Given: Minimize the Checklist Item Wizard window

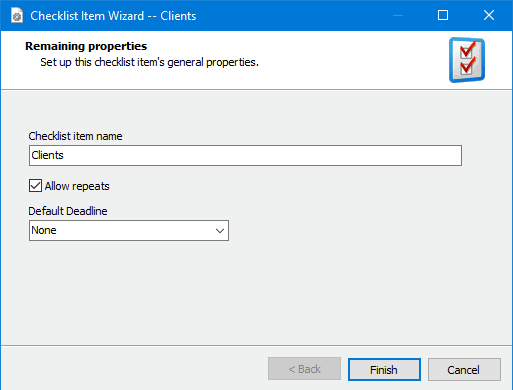Looking at the screenshot, I should (x=398, y=15).
